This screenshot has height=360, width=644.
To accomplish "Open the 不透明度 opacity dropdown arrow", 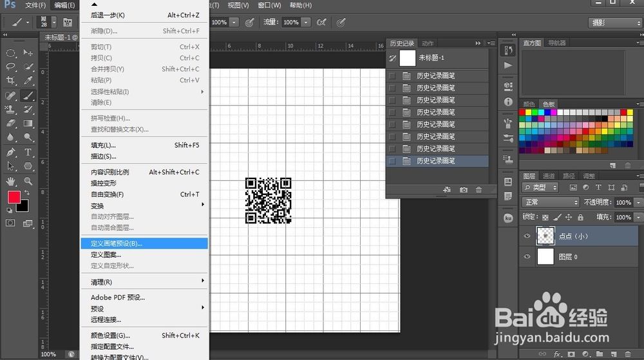I will pos(638,202).
